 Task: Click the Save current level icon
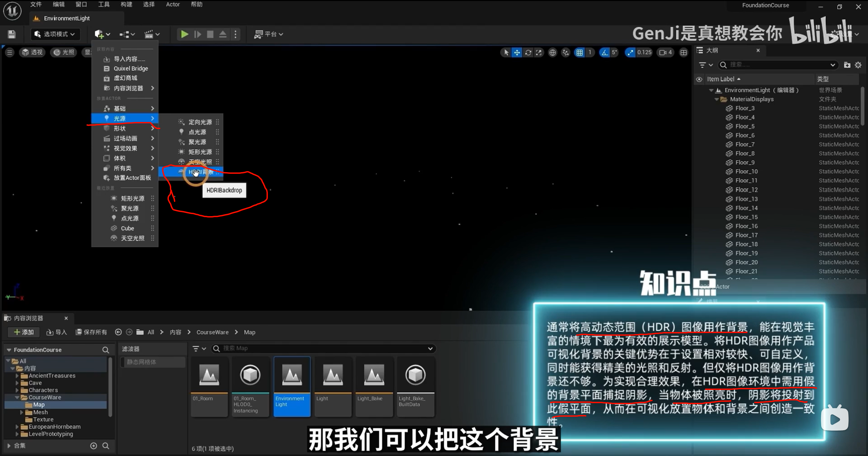12,34
